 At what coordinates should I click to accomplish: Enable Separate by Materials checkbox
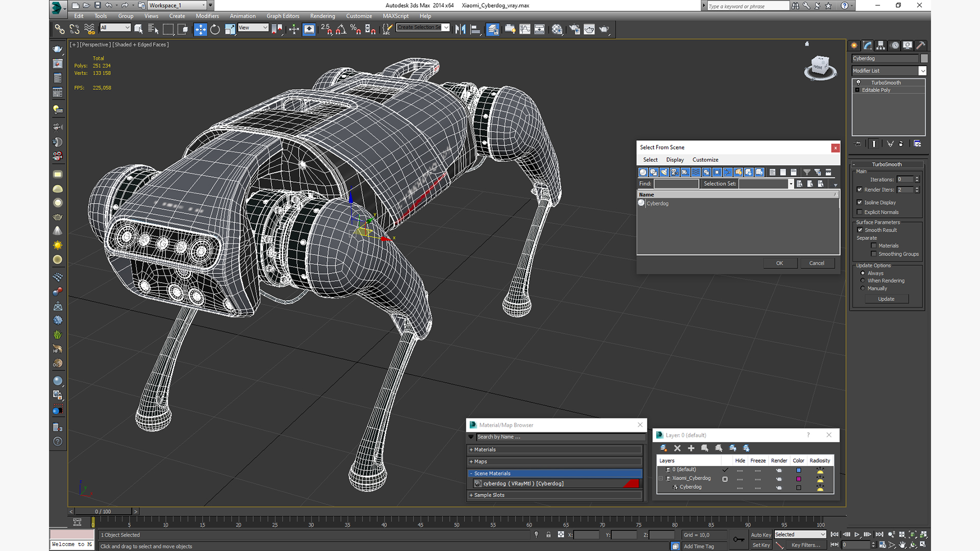point(874,245)
